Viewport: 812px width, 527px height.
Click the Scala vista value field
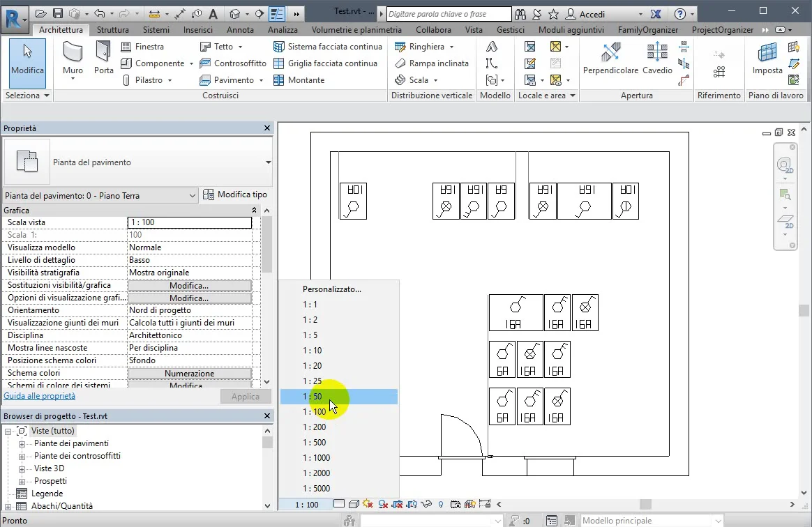(x=190, y=222)
